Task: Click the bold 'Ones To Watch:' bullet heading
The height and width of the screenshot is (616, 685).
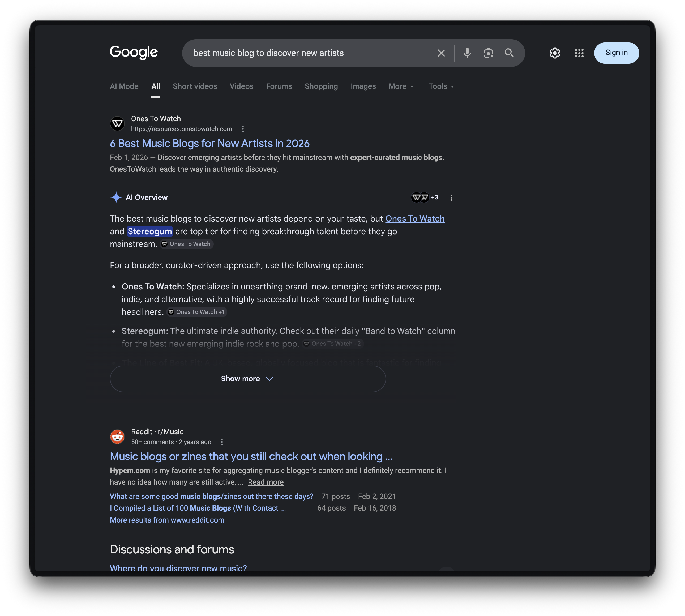Action: point(153,287)
